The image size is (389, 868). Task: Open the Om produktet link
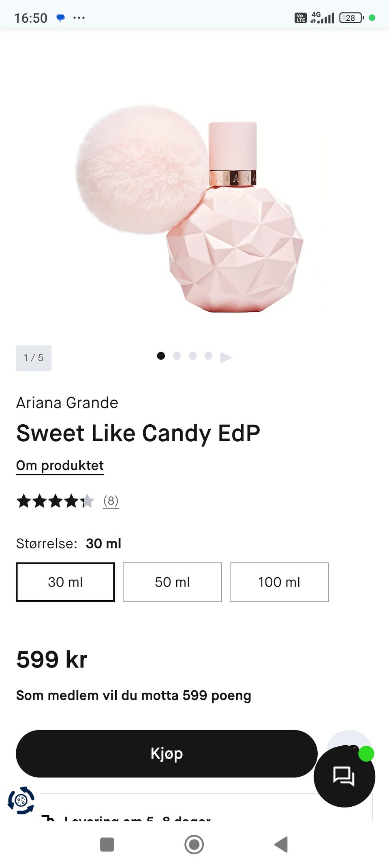coord(60,466)
